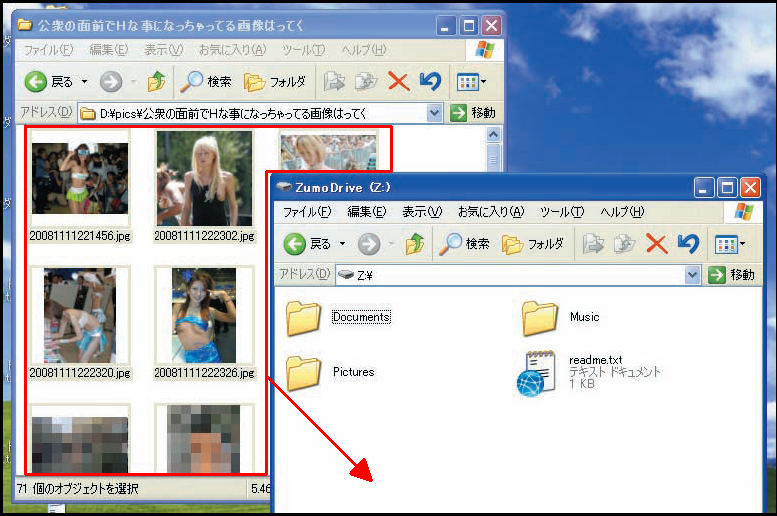Screen dimensions: 777x516
Task: Open お気に入り(A) menu in ZumoDrive window
Action: [491, 212]
